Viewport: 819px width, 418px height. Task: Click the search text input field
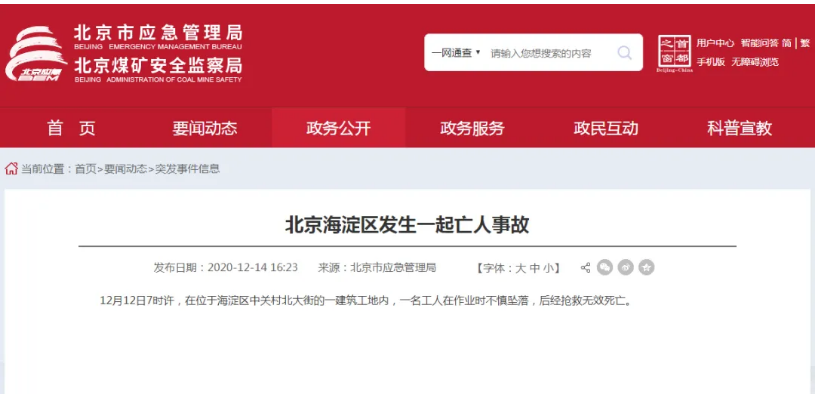point(545,53)
